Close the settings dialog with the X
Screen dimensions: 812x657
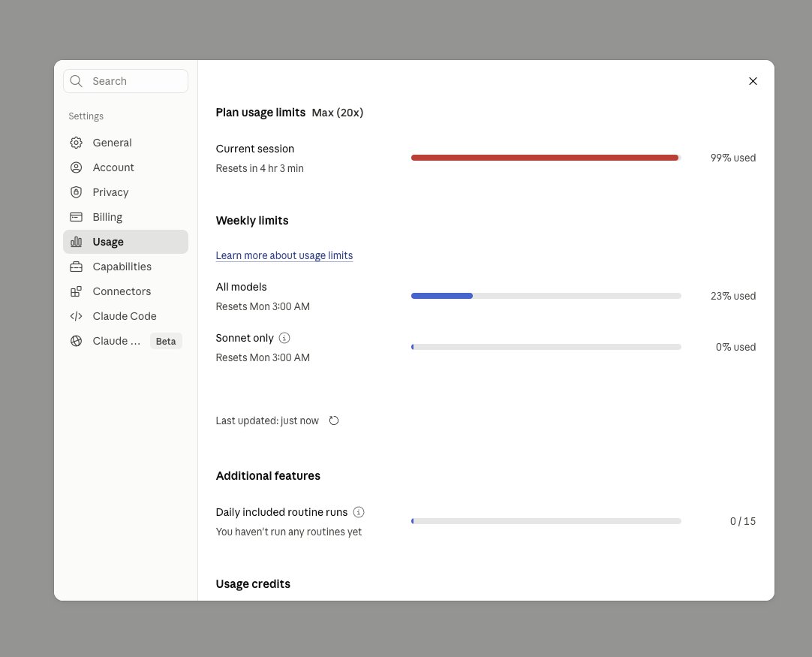point(753,81)
